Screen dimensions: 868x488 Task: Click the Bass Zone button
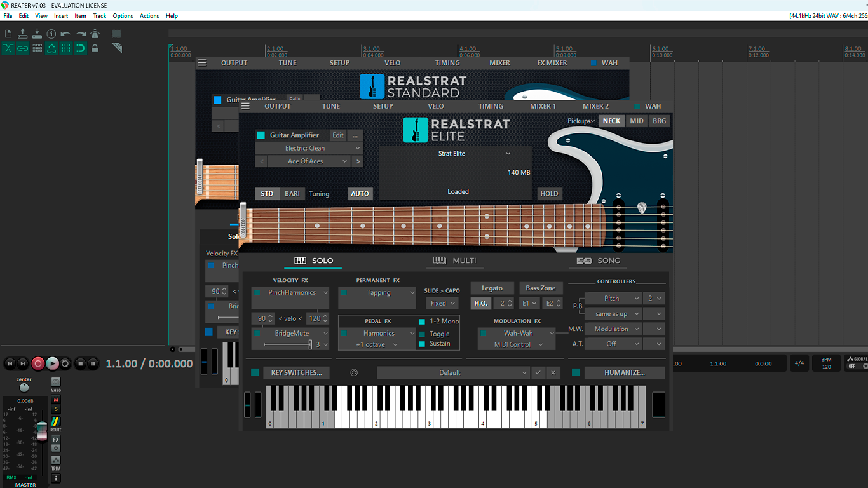[541, 288]
